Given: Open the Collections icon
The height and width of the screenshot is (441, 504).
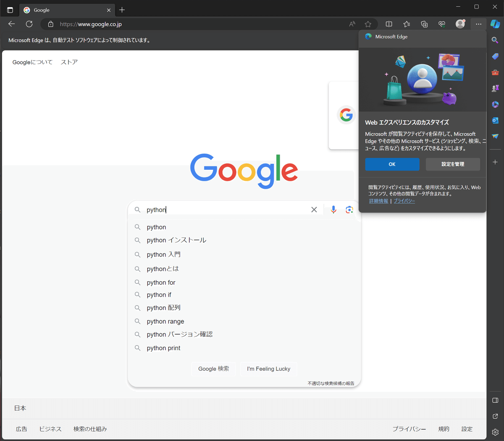Looking at the screenshot, I should [424, 24].
